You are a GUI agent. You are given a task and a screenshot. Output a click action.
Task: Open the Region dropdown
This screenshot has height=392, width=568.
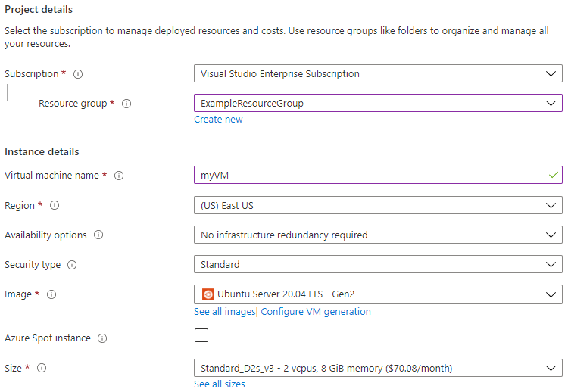coord(378,205)
